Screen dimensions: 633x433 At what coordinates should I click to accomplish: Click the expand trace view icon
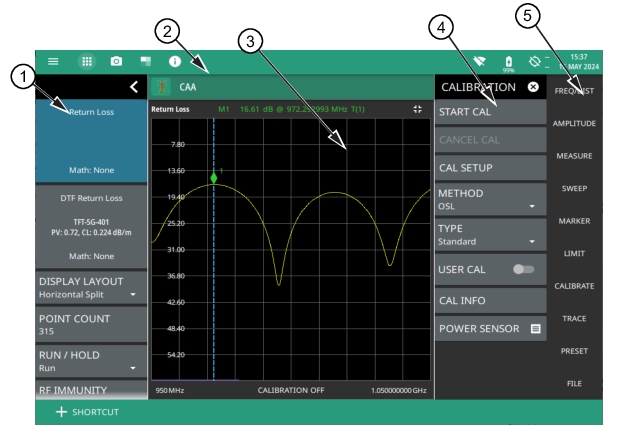tap(416, 108)
